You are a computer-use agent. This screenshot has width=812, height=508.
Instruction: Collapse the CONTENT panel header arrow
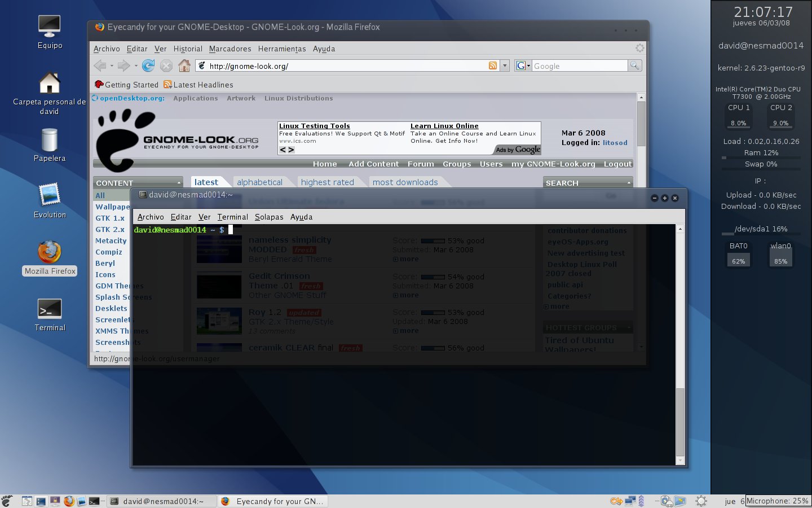pos(179,183)
